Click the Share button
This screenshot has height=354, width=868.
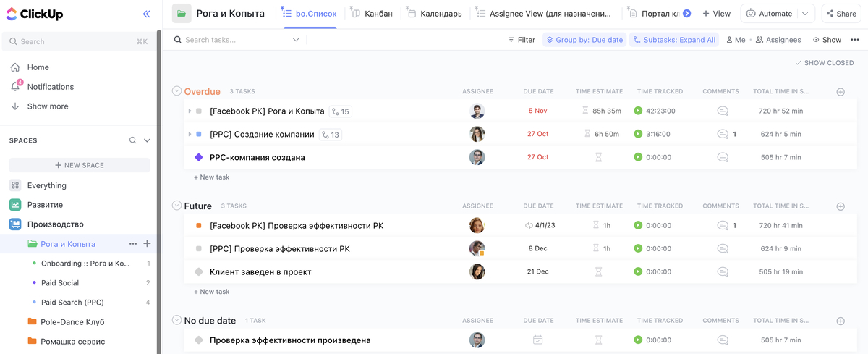[x=840, y=14]
